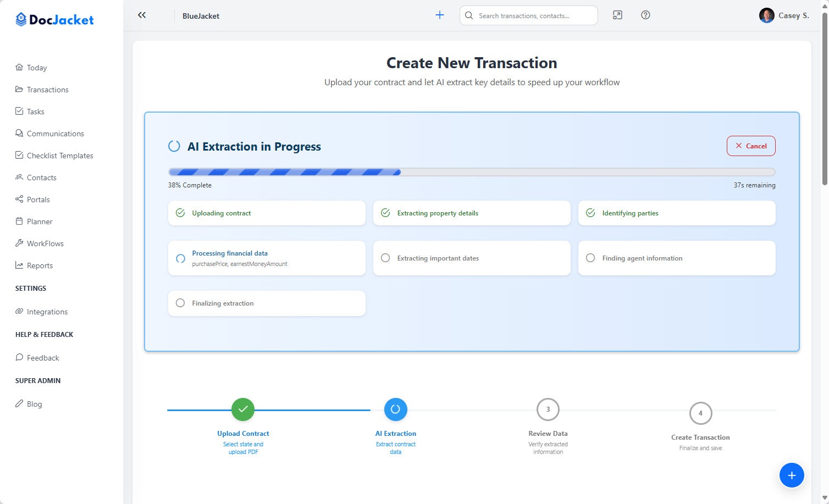Click the Create New Transaction heading

tap(472, 63)
